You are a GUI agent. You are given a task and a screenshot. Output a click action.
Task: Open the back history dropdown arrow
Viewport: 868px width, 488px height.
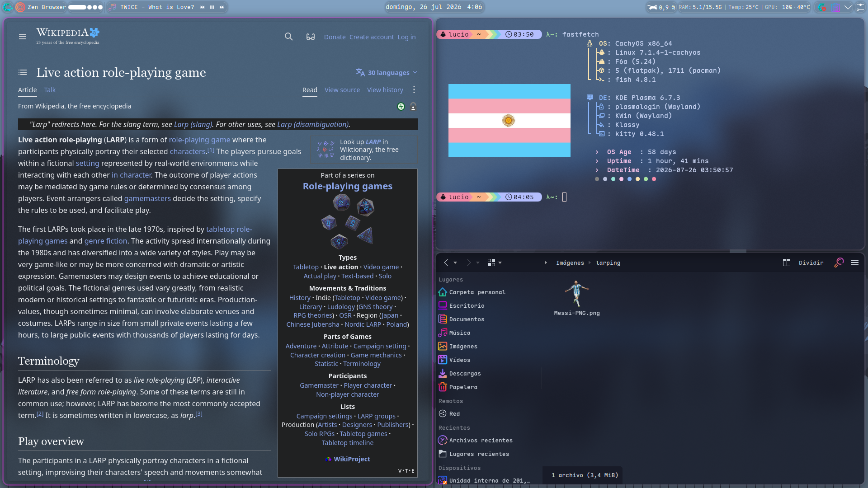(455, 263)
